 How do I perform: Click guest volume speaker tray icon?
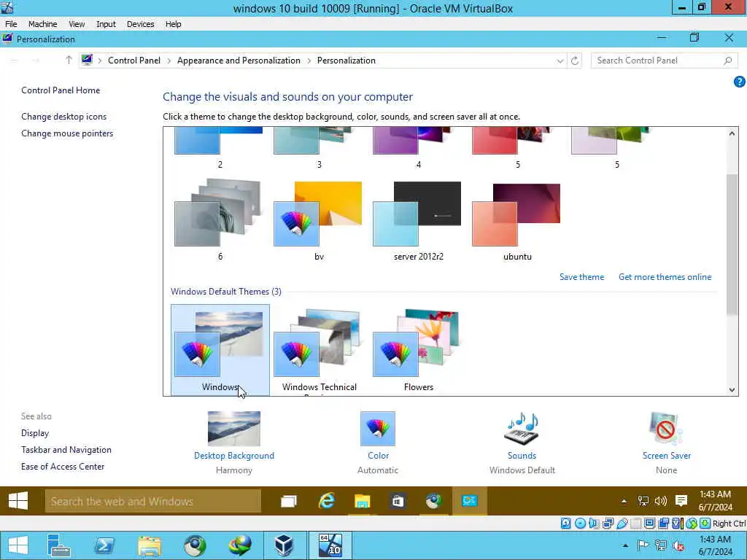tap(661, 500)
